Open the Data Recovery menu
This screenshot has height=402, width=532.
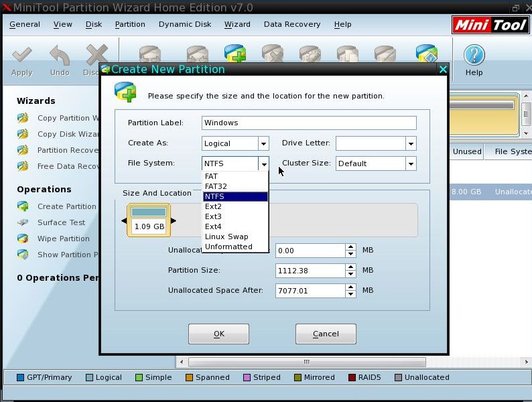292,24
